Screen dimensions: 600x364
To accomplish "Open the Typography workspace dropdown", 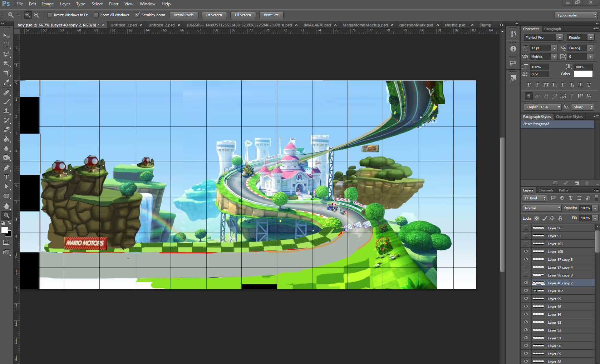I will pyautogui.click(x=576, y=15).
